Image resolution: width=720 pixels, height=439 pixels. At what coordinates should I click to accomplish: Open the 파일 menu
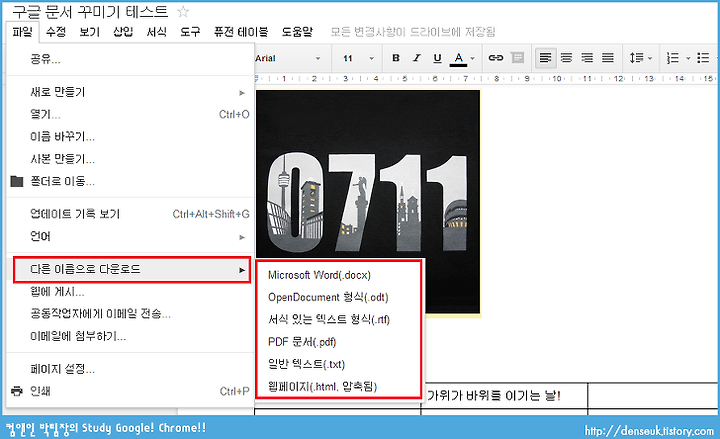[x=22, y=32]
